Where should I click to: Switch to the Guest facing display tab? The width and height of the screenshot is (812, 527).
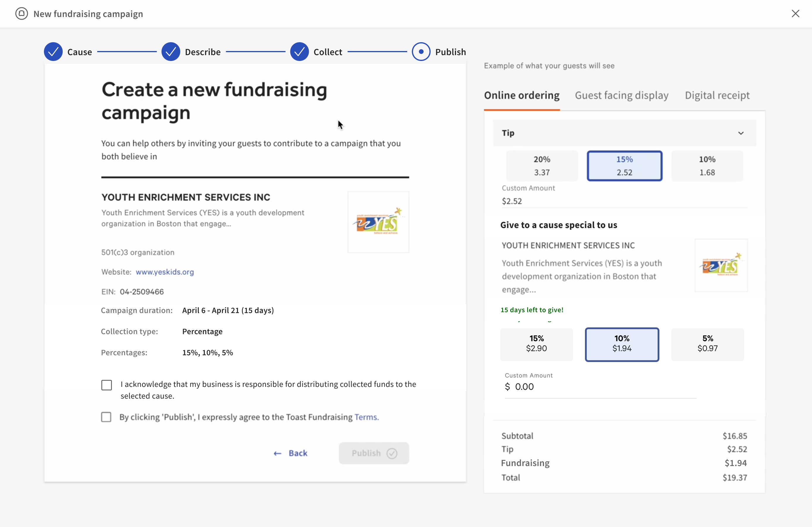pyautogui.click(x=621, y=95)
